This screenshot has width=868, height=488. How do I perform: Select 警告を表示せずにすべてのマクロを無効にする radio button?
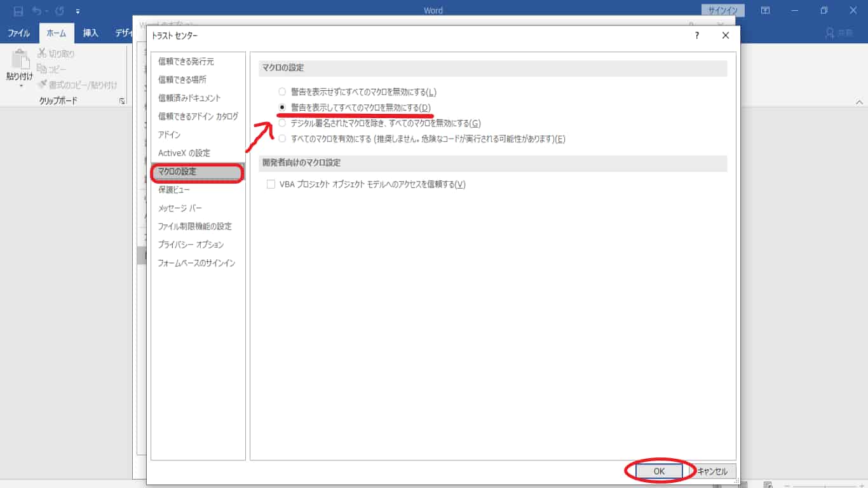tap(281, 91)
